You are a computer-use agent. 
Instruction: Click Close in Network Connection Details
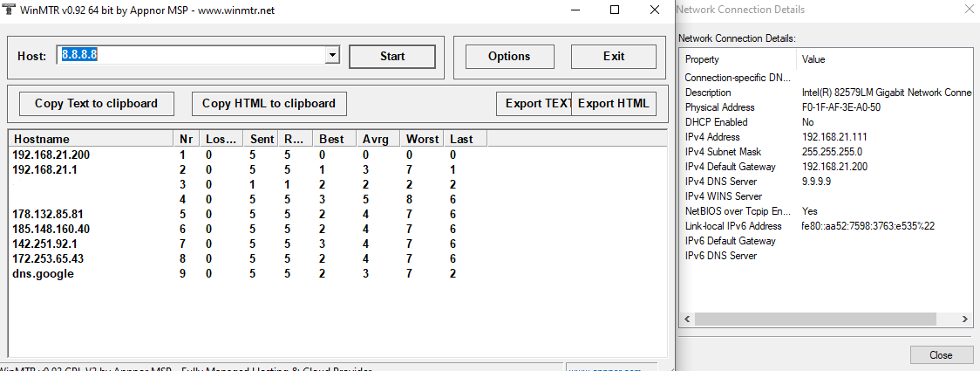941,354
